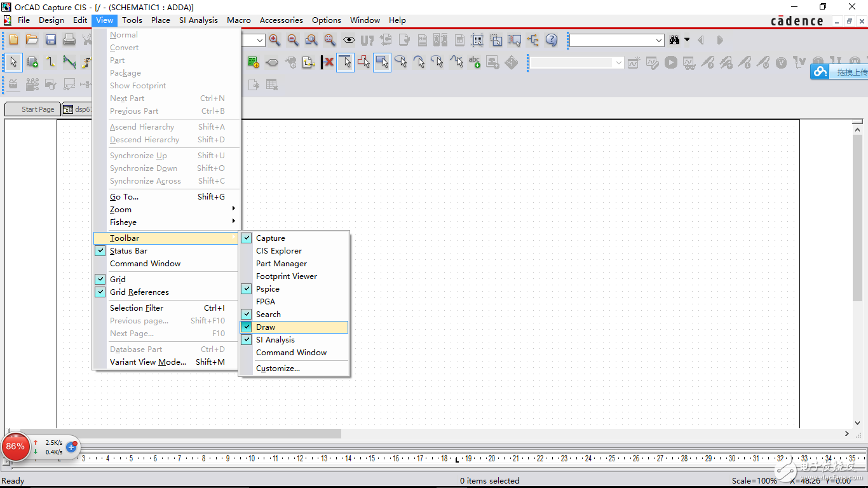Enable the Footprint Viewer toolbar
868x488 pixels.
coord(294,276)
